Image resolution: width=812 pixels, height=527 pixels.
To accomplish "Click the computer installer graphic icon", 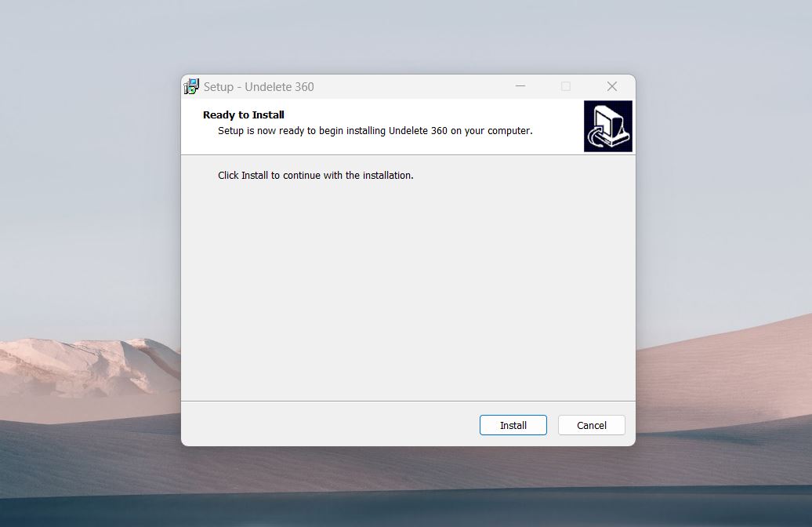I will (608, 126).
